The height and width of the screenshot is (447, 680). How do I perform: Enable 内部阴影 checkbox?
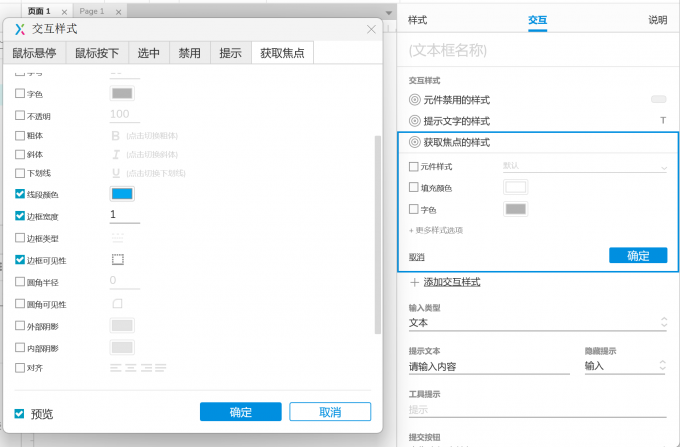(x=20, y=347)
